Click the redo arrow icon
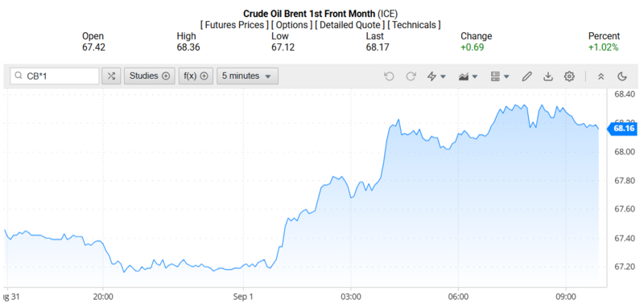 [411, 76]
